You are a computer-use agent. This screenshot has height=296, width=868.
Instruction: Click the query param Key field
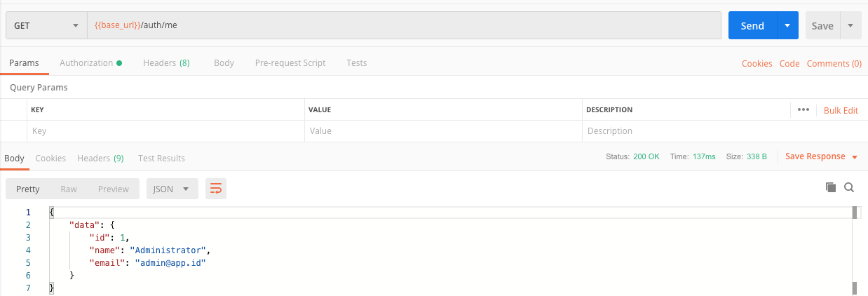(165, 131)
